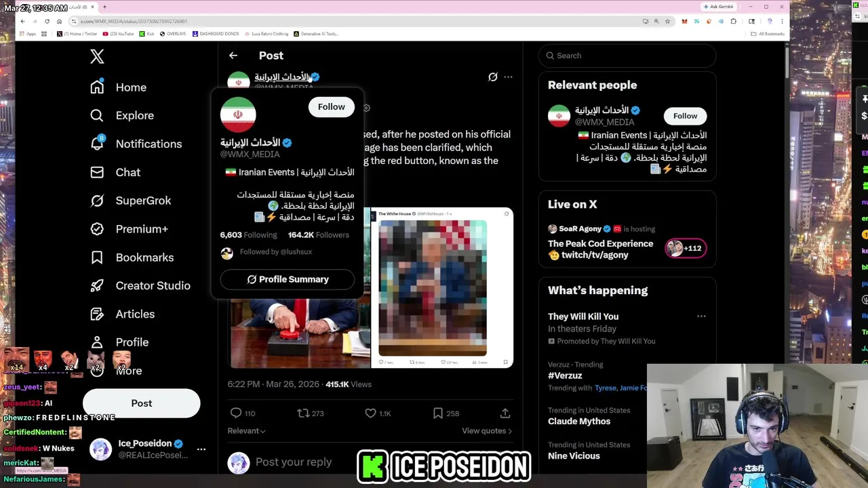The height and width of the screenshot is (488, 868).
Task: Open Articles section
Action: 122,314
